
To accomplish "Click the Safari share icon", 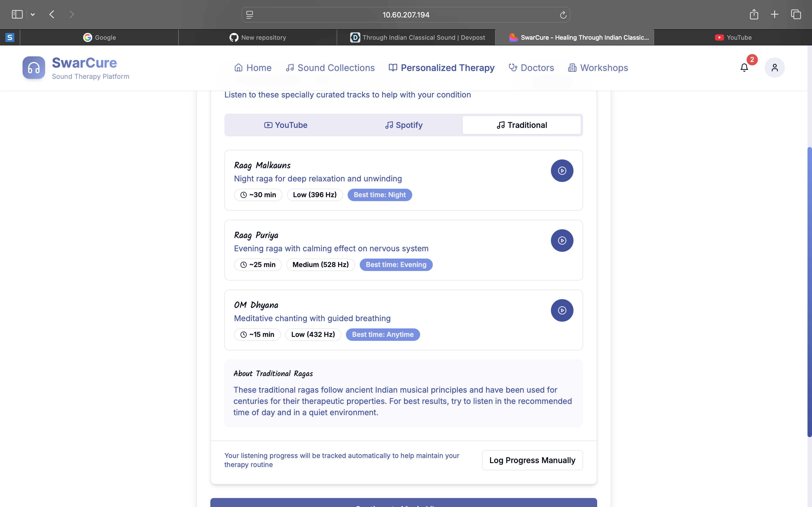I will coord(754,14).
